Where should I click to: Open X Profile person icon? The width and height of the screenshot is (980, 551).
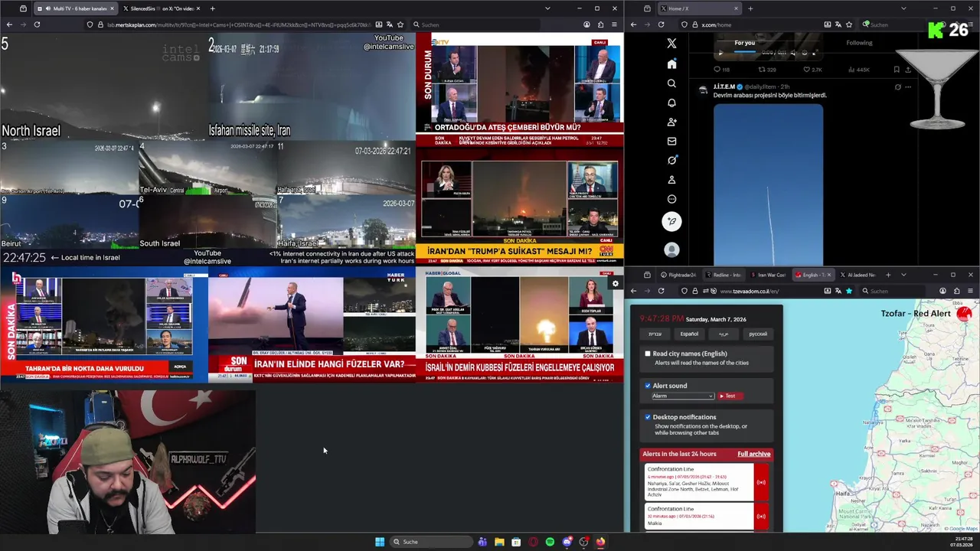[671, 180]
